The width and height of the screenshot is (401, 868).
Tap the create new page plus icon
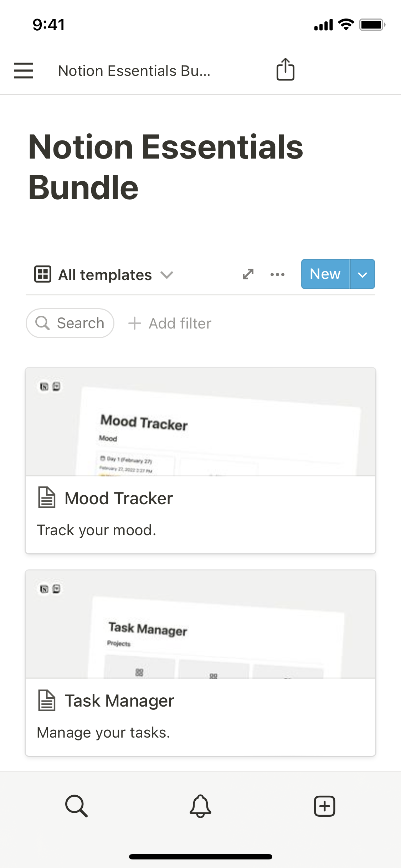[x=324, y=806]
